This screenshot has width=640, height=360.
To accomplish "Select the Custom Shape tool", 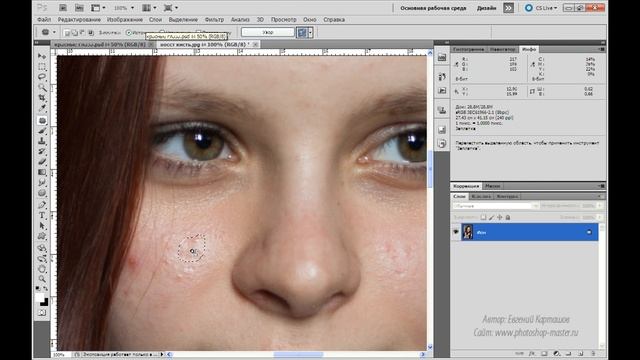I will point(42,236).
